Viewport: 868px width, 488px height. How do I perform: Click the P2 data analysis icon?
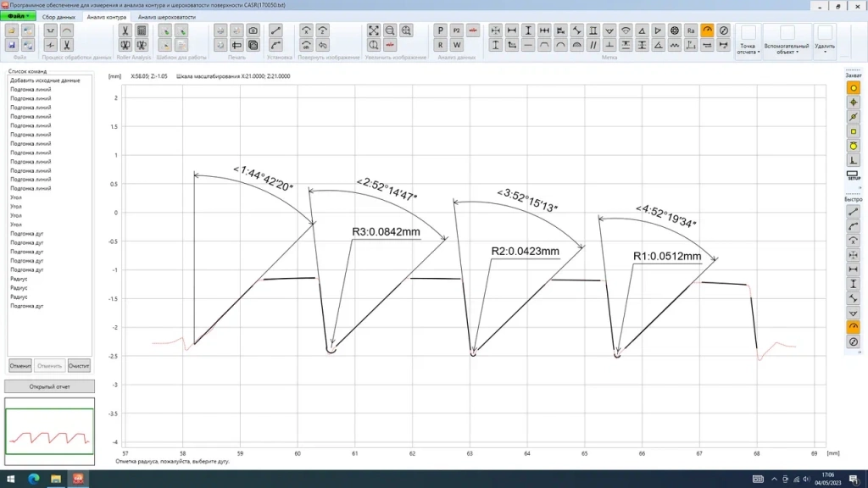click(457, 30)
